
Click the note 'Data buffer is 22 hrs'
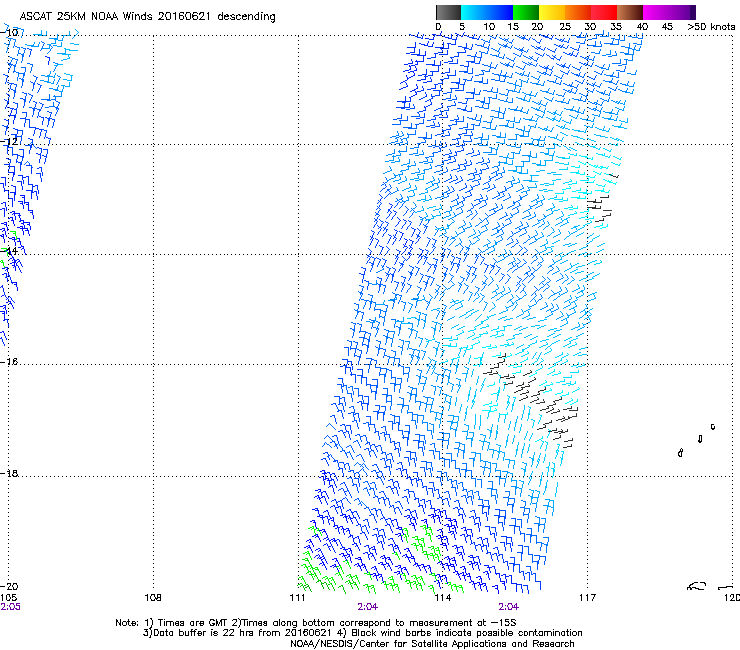click(x=237, y=633)
